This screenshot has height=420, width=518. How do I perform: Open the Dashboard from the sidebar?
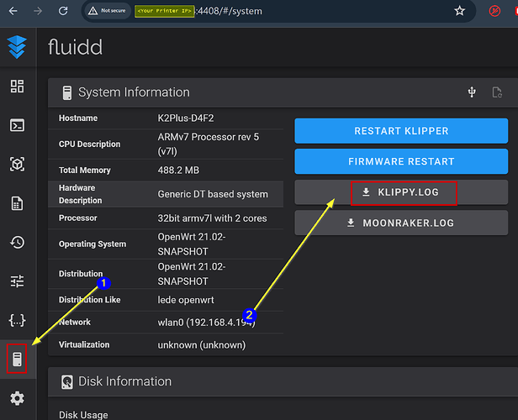(18, 87)
